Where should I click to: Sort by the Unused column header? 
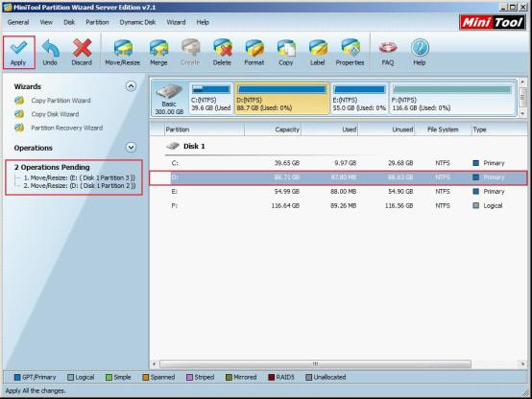coord(386,129)
